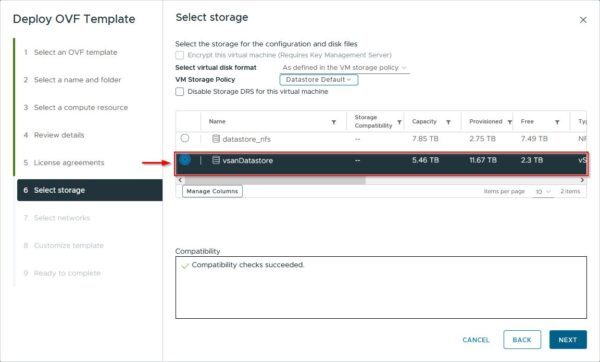This screenshot has width=600, height=362.
Task: Click the filter icon in Name column
Action: coord(334,122)
